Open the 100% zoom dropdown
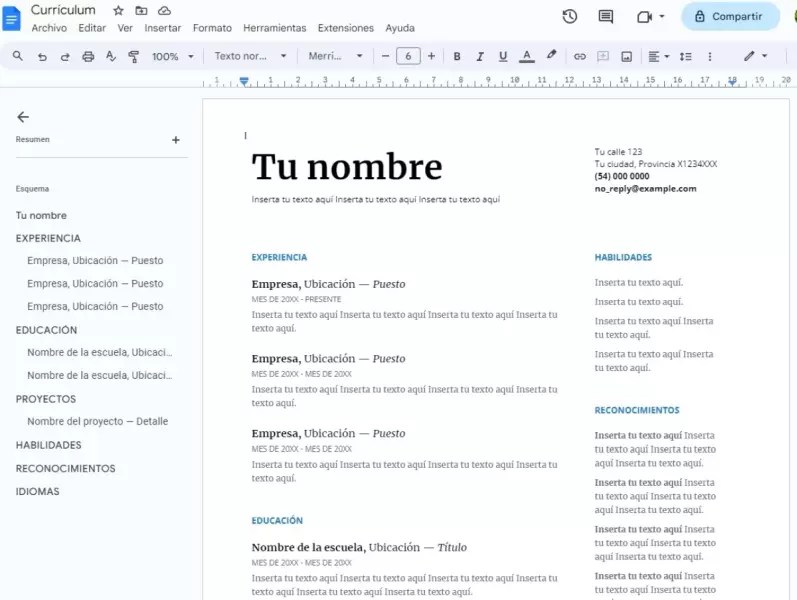The image size is (797, 600). point(173,56)
